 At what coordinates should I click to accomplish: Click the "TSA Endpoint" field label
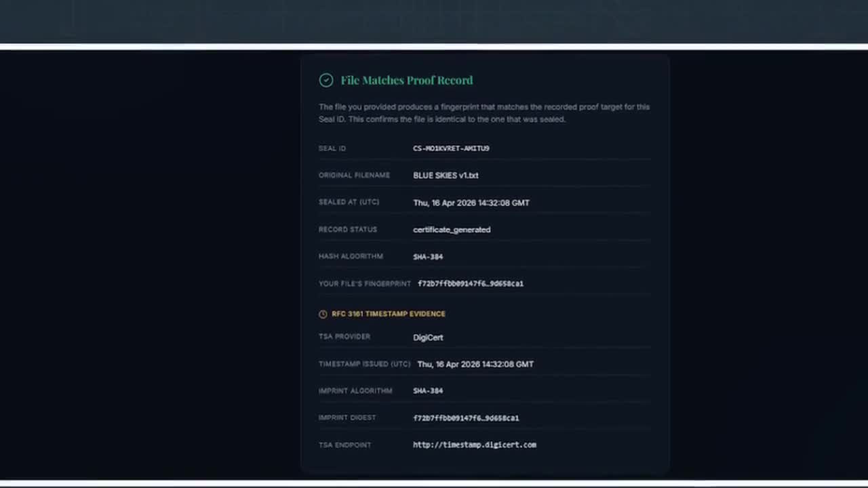344,445
